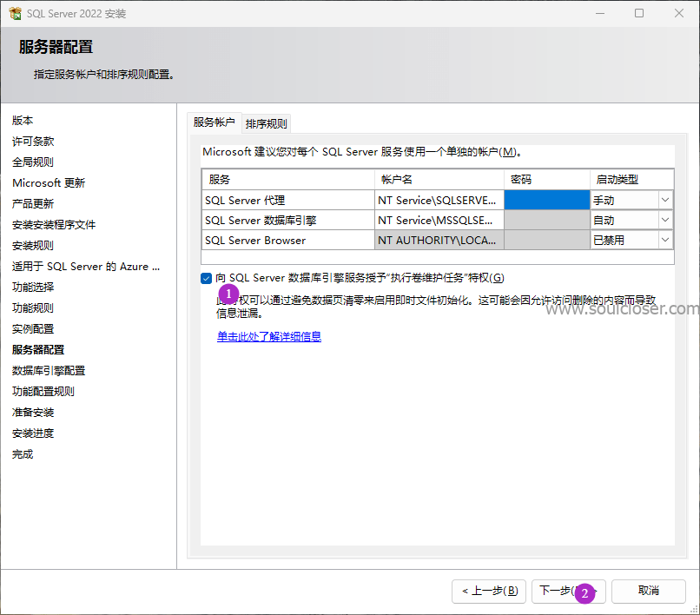The width and height of the screenshot is (700, 615).
Task: Switch to the 排序规则 tab
Action: coord(266,123)
